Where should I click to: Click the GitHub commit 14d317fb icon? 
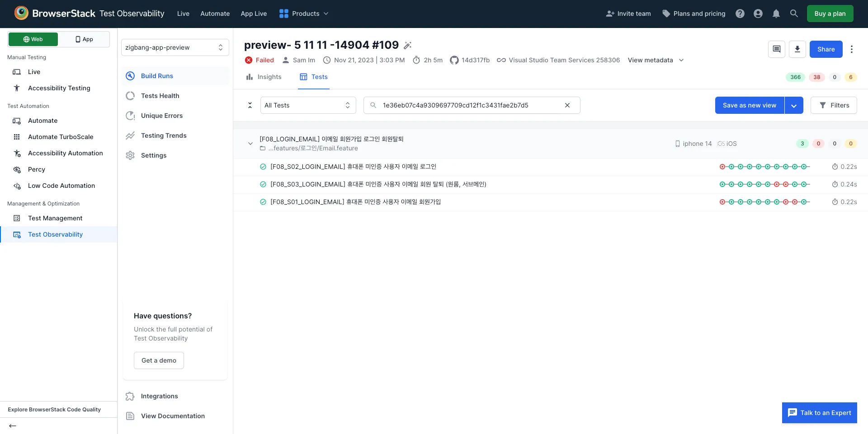point(454,60)
